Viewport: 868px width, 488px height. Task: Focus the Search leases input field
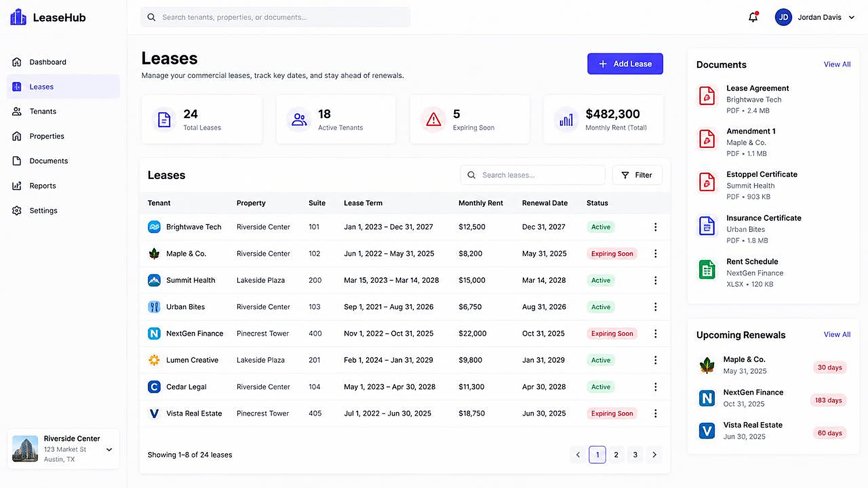pos(533,175)
